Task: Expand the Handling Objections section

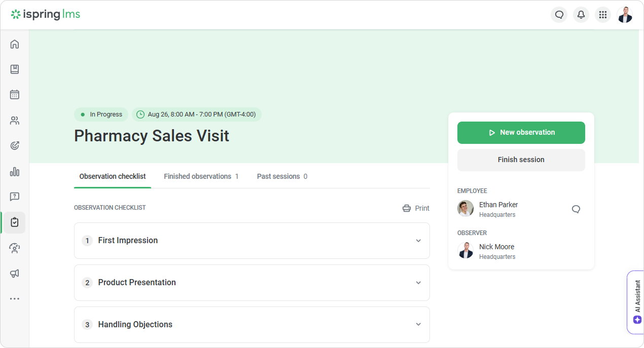Action: click(252, 325)
